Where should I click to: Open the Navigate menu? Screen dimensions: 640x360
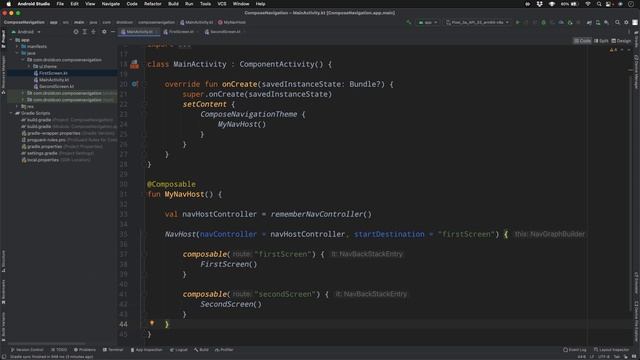click(111, 4)
